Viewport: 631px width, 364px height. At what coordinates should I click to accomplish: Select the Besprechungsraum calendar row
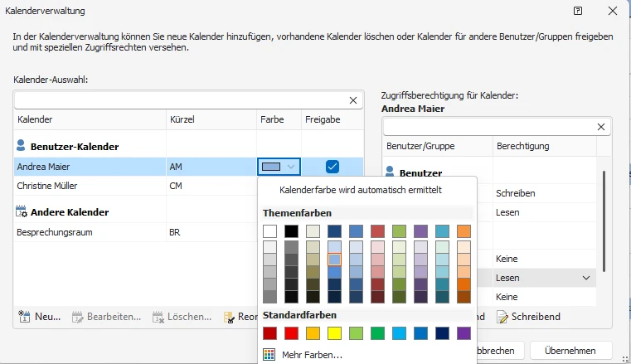point(136,232)
